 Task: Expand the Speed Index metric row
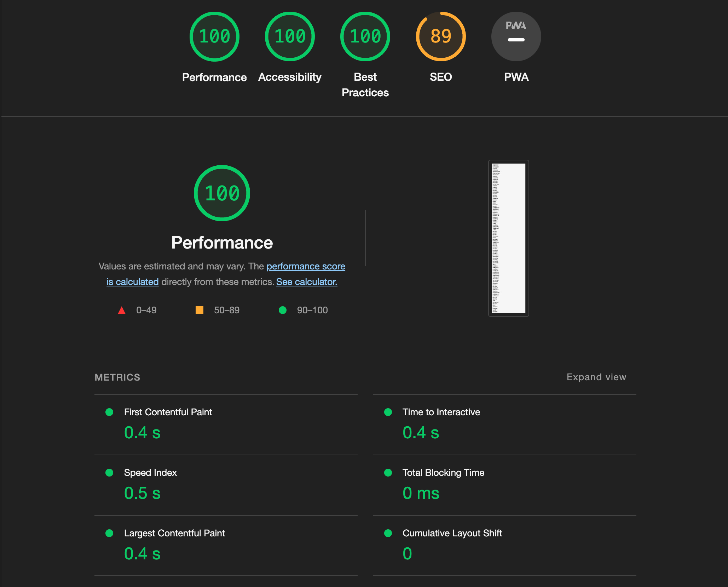(150, 473)
